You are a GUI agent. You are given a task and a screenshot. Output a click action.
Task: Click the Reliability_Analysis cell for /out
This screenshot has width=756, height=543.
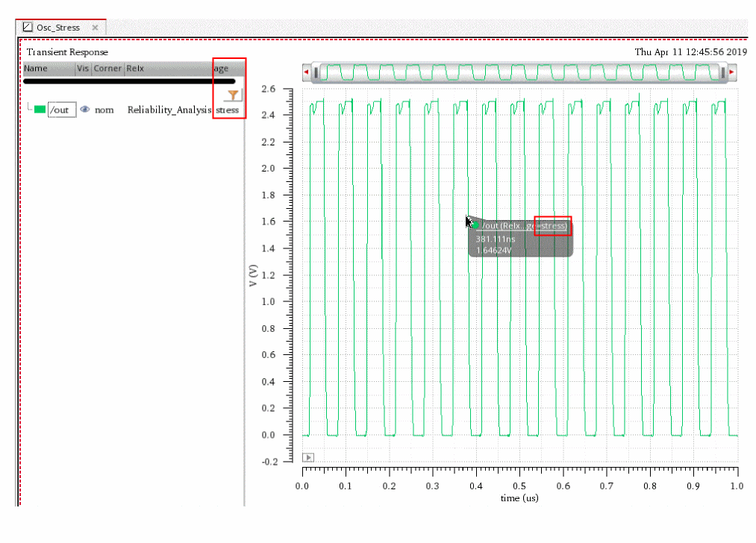(x=169, y=110)
